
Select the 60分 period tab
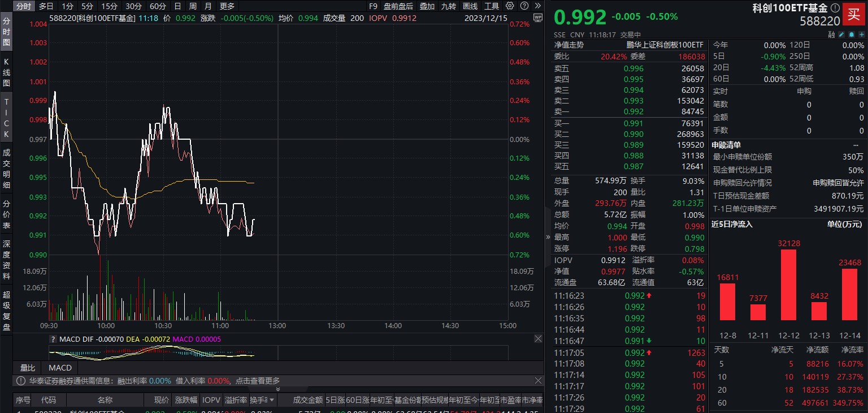(x=158, y=6)
